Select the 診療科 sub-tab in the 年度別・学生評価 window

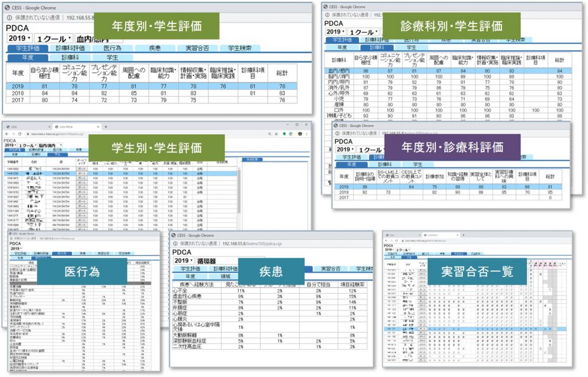tap(70, 57)
